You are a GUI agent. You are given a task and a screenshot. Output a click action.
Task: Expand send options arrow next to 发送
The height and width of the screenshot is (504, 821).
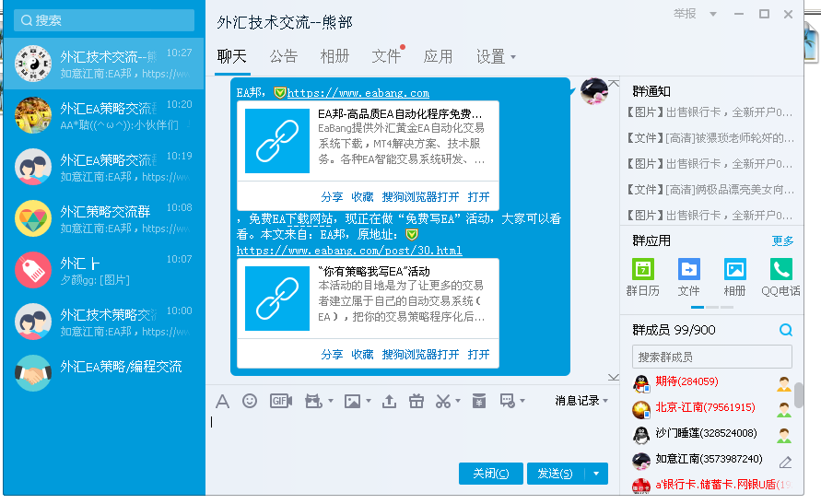[x=596, y=474]
